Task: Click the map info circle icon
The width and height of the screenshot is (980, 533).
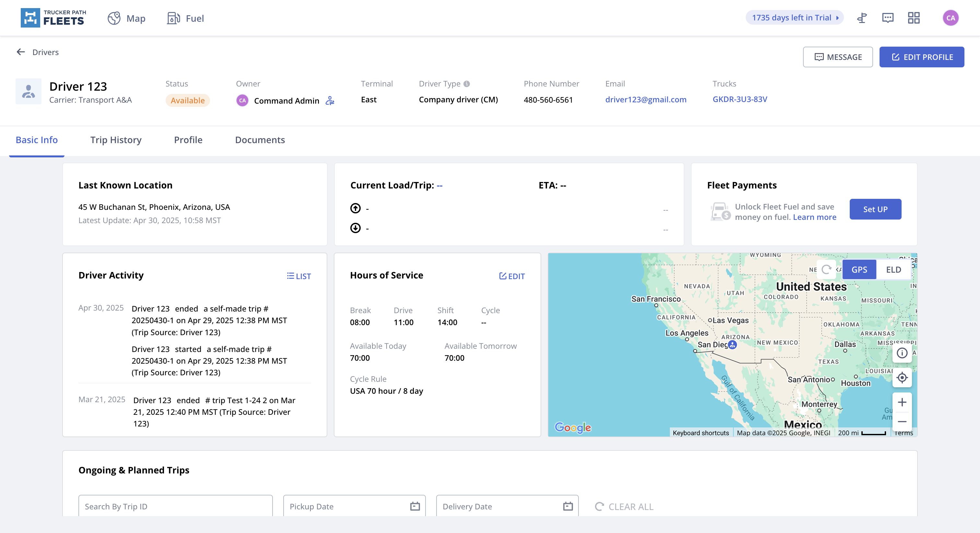Action: [902, 353]
